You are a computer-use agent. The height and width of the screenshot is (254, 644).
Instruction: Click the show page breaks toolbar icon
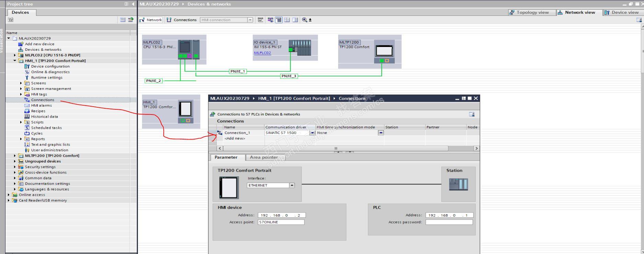pos(287,20)
